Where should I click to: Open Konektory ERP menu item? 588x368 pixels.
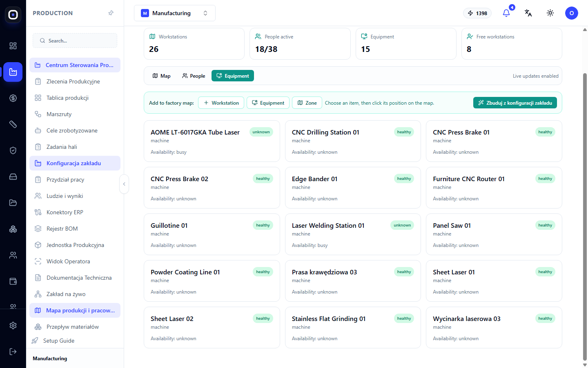(75, 212)
